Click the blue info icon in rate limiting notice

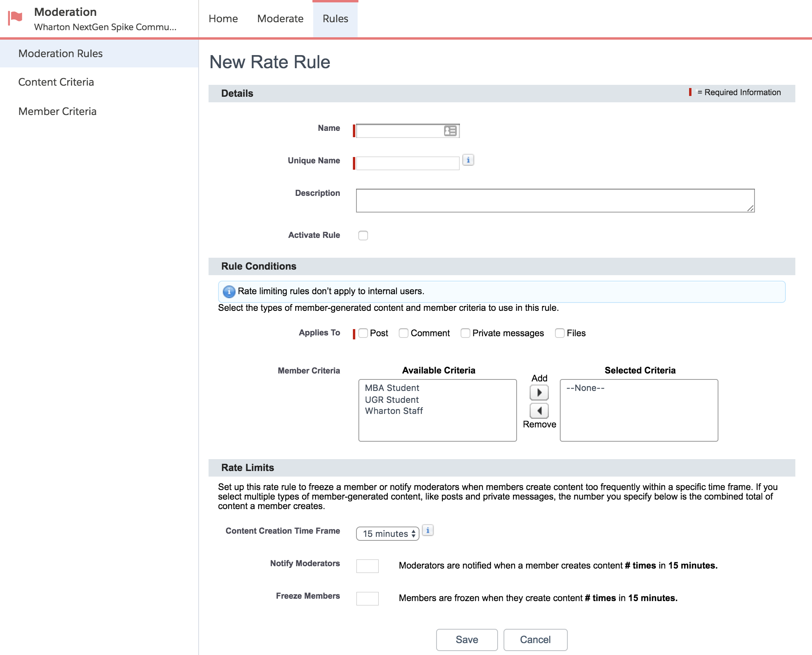pos(229,291)
